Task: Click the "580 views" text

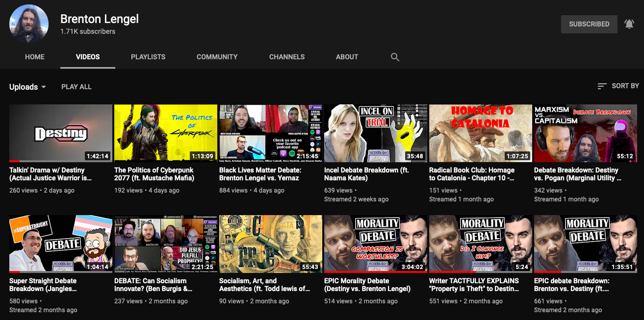Action: pos(23,301)
